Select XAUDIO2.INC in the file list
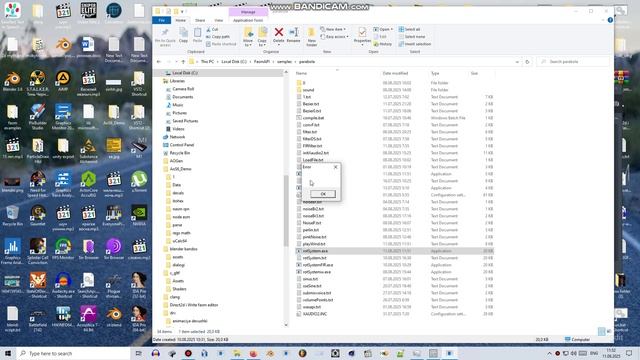The width and height of the screenshot is (640, 360). coord(315,314)
